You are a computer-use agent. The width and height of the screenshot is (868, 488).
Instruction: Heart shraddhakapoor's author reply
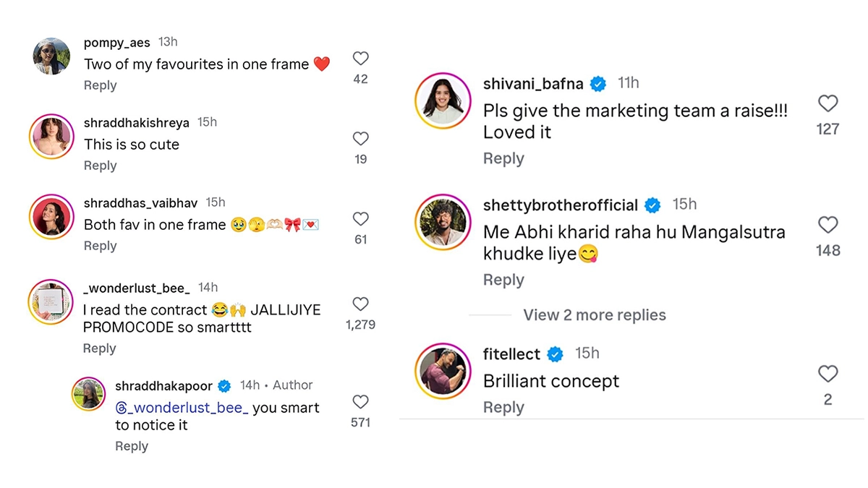pyautogui.click(x=360, y=402)
